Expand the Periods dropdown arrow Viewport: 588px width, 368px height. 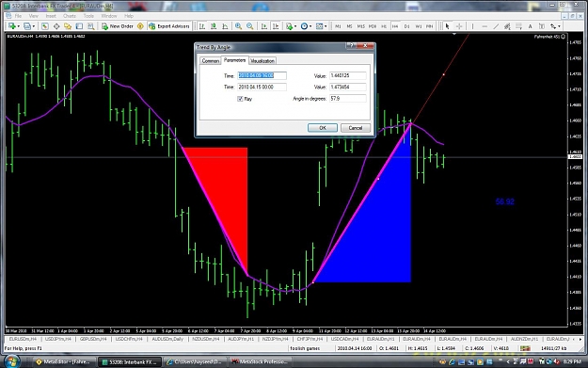click(310, 26)
